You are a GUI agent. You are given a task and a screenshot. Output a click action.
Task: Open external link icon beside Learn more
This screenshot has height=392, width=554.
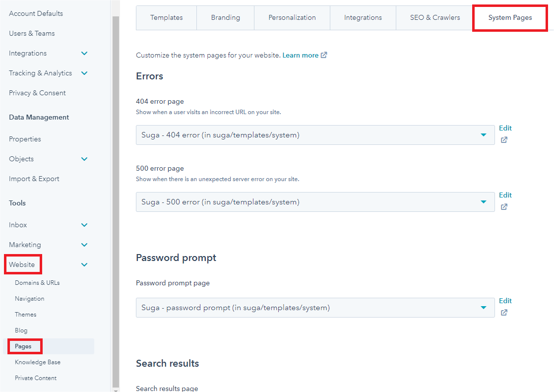coord(324,55)
